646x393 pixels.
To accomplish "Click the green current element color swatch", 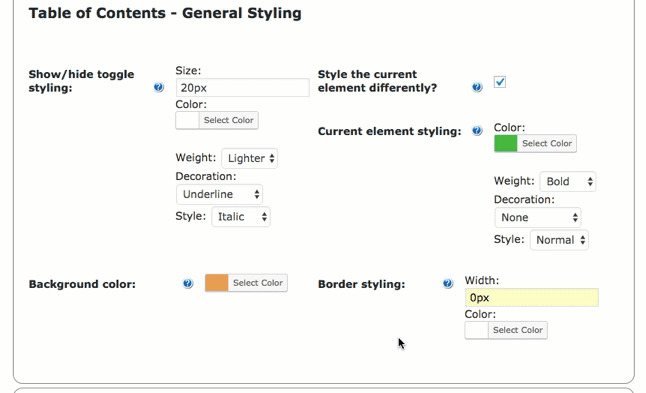I will coord(506,144).
